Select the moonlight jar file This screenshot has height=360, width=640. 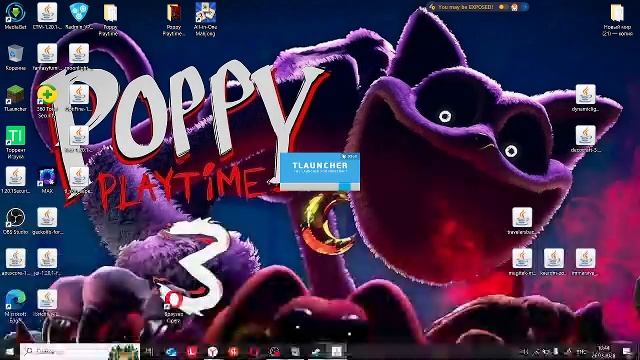coord(79,58)
